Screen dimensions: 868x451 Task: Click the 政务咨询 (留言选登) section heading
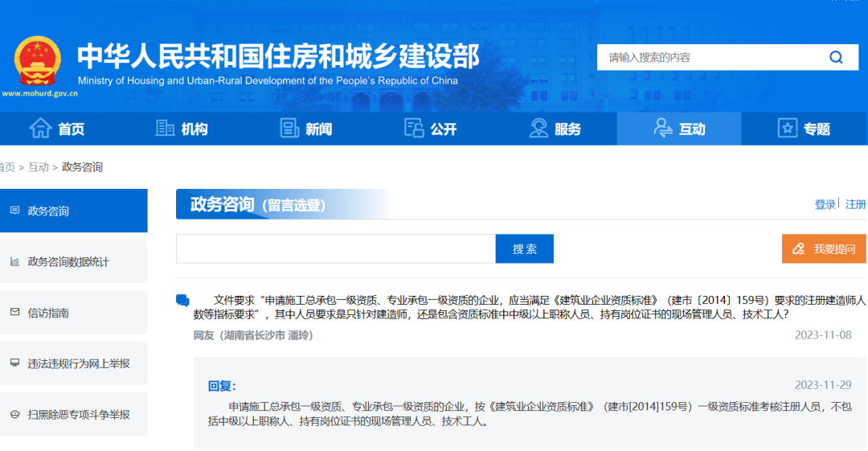(x=258, y=204)
